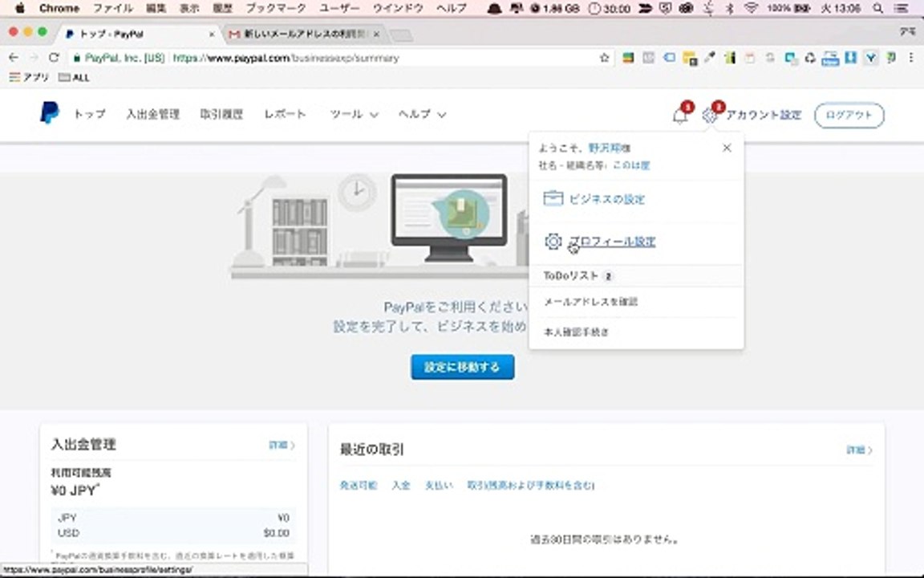Select the 入金 filter in 最近の取引
924x578 pixels.
pyautogui.click(x=401, y=486)
